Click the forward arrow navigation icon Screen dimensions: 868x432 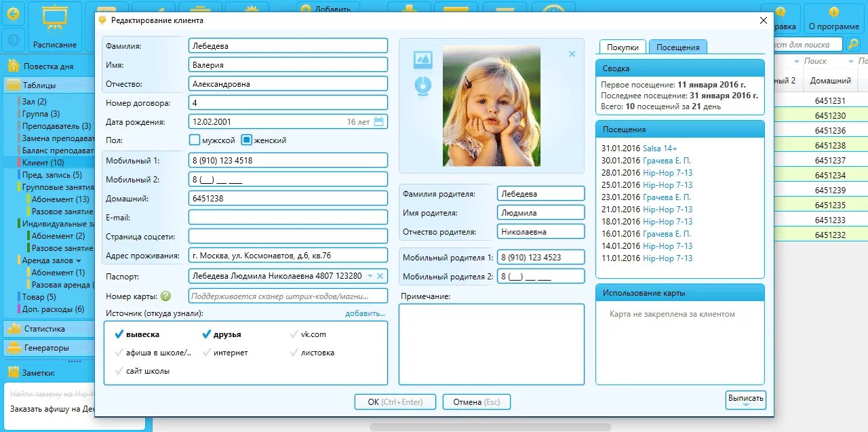click(13, 39)
